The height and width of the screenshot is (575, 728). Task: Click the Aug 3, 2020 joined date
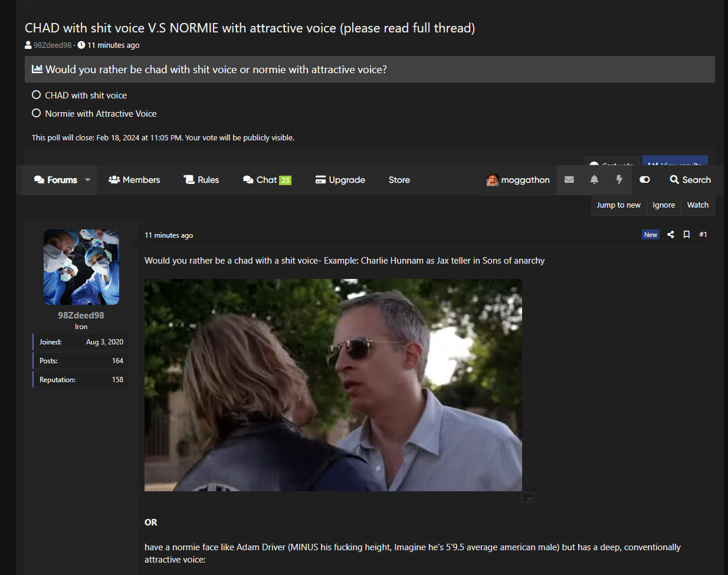coord(105,342)
